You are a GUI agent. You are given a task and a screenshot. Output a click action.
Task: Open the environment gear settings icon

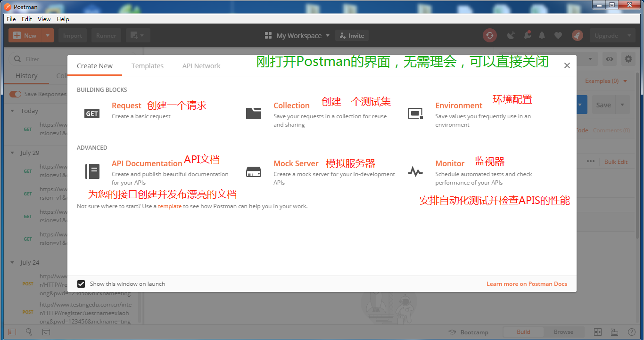click(628, 59)
